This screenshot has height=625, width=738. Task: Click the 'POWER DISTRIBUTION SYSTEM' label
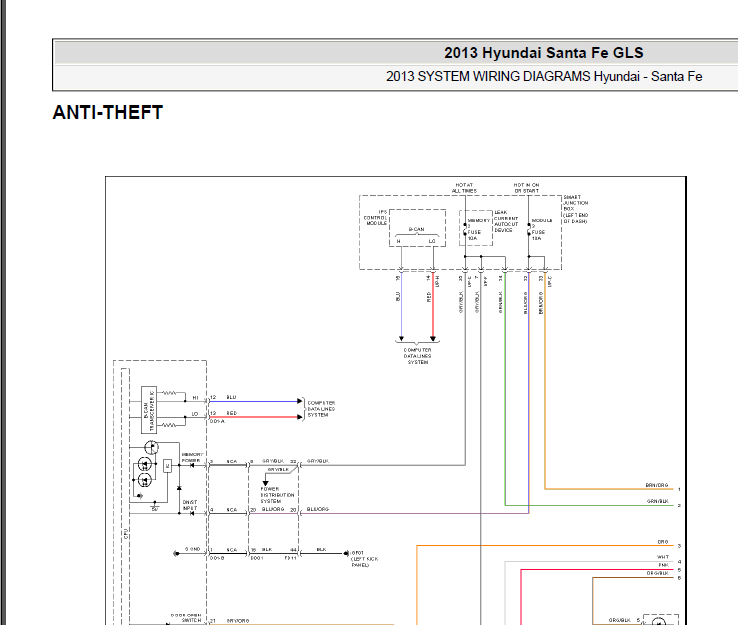277,495
